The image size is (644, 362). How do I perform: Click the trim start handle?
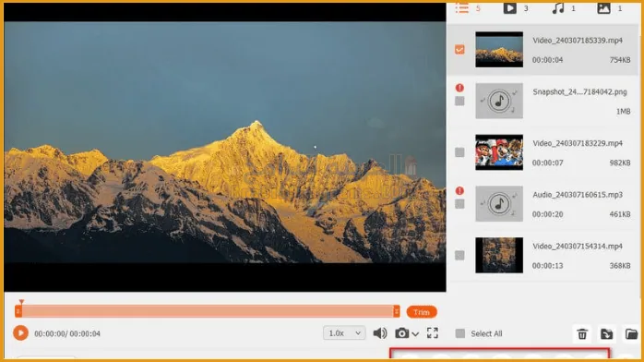click(x=18, y=311)
